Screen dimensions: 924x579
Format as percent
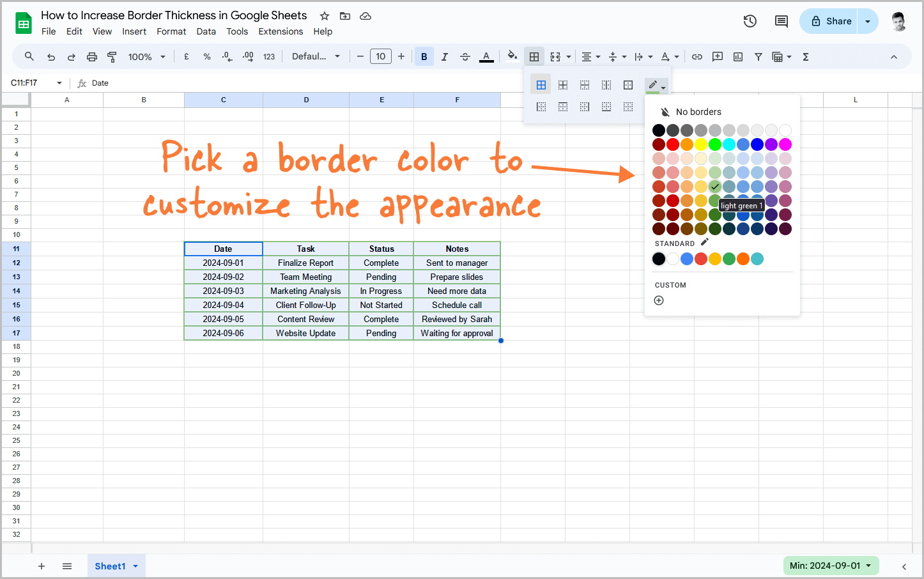[207, 57]
